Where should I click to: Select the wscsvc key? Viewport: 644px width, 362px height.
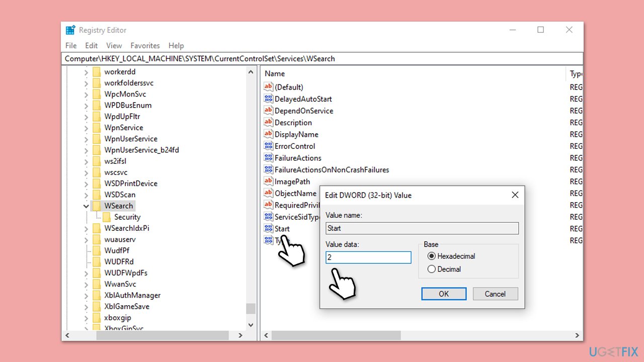116,172
